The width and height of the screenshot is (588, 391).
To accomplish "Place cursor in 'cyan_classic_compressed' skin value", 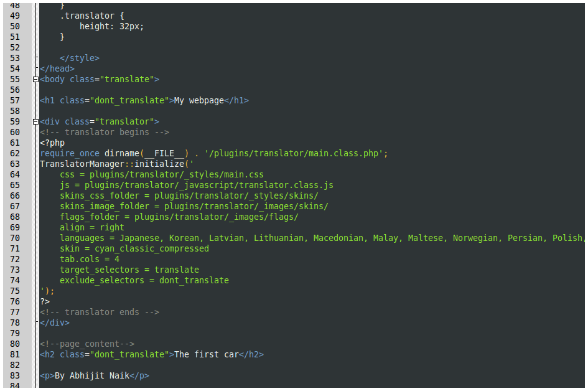I will (x=151, y=249).
